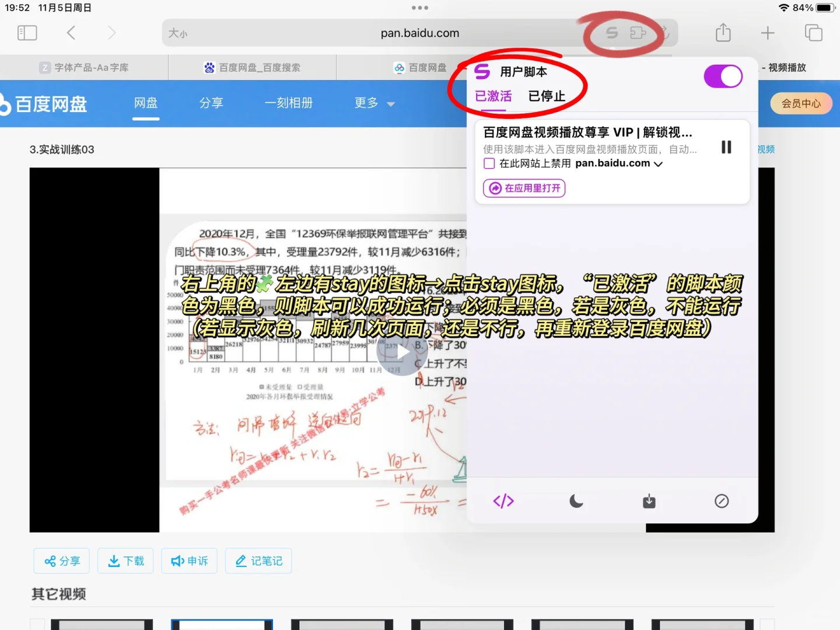Show all tabs with the tabs overview icon
This screenshot has width=840, height=630.
pos(813,33)
